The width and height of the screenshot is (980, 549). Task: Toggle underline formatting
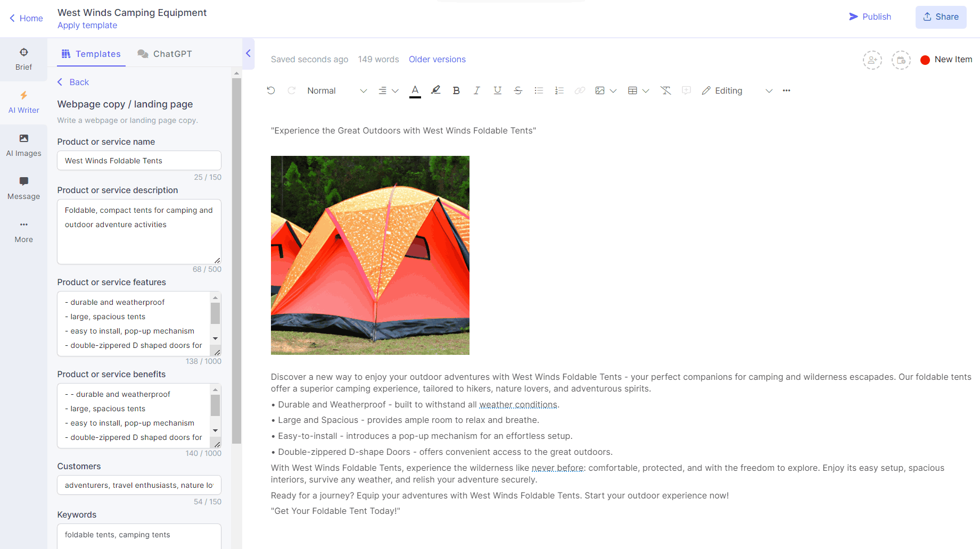click(497, 90)
